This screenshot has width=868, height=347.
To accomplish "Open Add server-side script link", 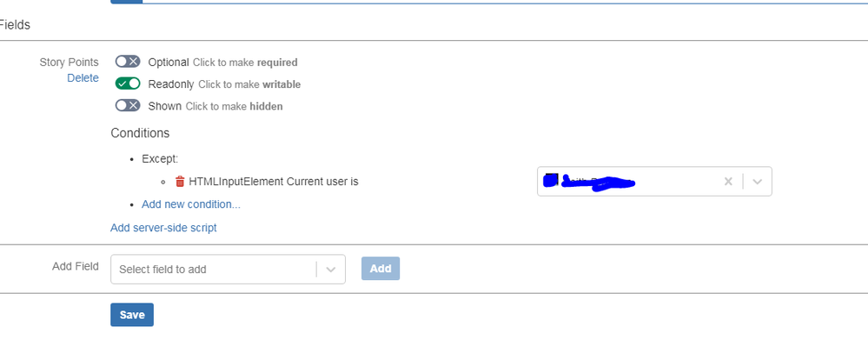I will click(x=163, y=228).
